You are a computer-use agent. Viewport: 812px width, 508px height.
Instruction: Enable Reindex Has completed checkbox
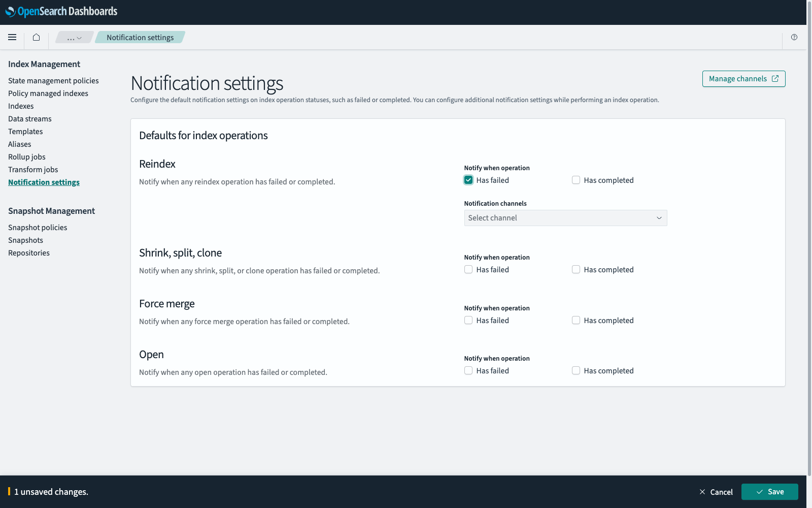pyautogui.click(x=576, y=180)
